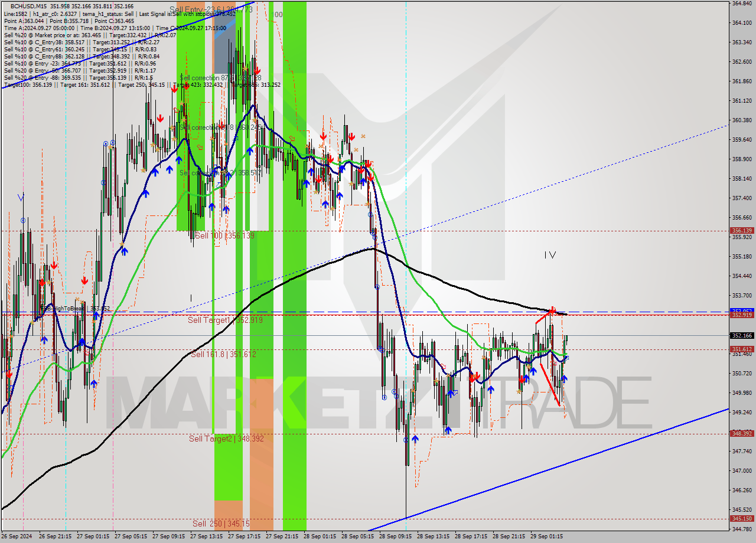
Task: Click the 'Sell 100 | 356.139' label
Action: tap(224, 235)
